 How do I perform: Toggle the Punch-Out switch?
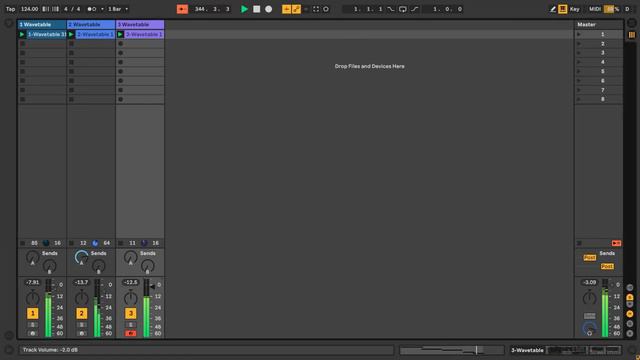[414, 9]
